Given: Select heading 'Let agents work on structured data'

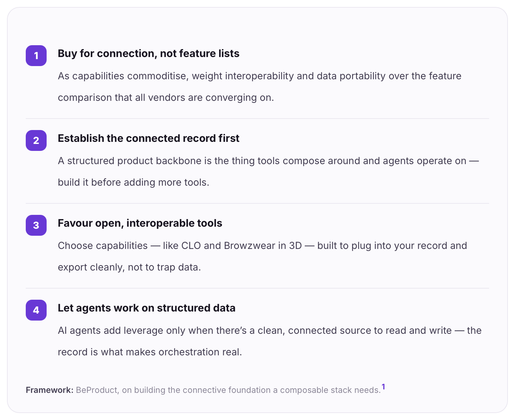Looking at the screenshot, I should click(x=146, y=308).
